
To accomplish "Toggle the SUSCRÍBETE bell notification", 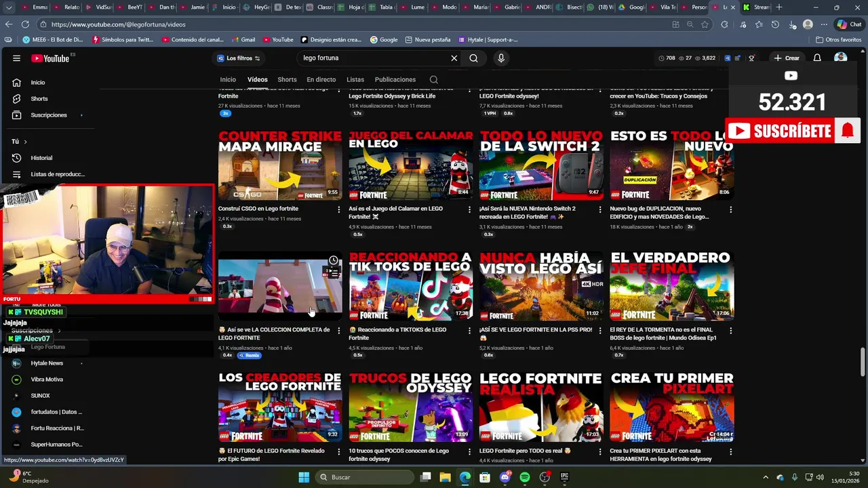I will coord(848,131).
